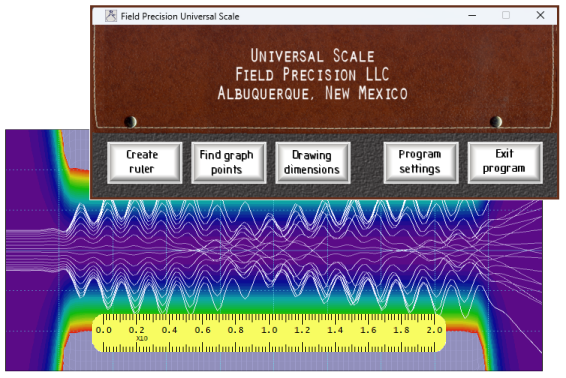This screenshot has width=566, height=378.
Task: Click the ruler's 0.6 mark label
Action: (203, 330)
